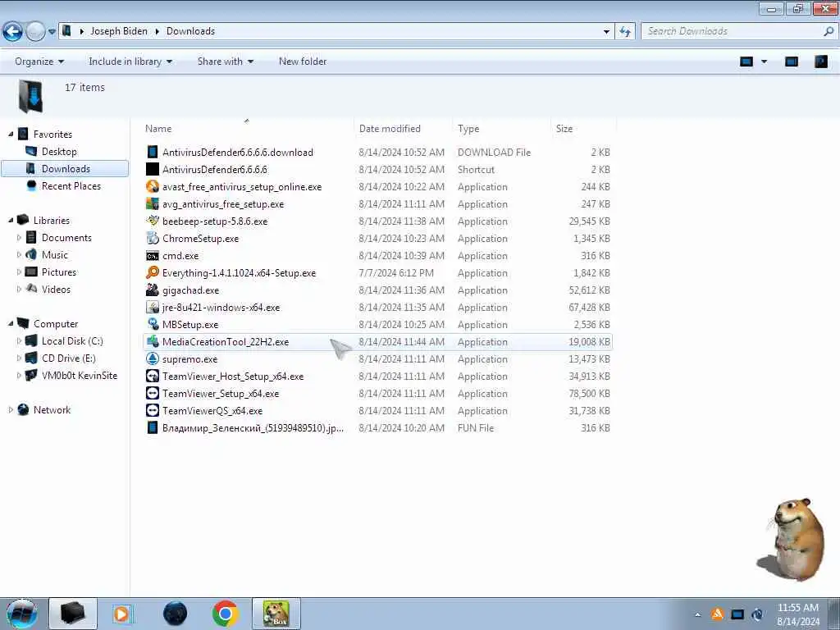The width and height of the screenshot is (840, 630).
Task: Click the Downloads breadcrumb segment
Action: (x=190, y=31)
